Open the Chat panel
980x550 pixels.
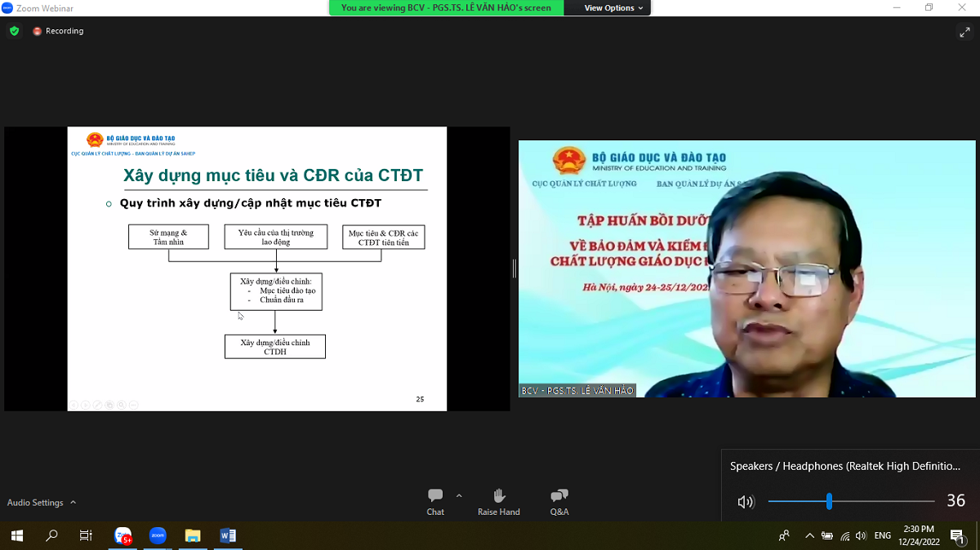tap(435, 501)
